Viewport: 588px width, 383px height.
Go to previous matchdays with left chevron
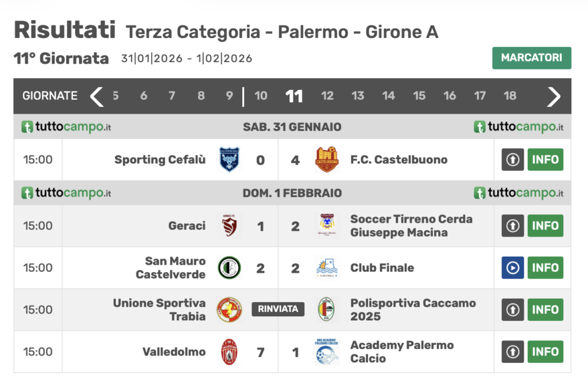[x=96, y=96]
